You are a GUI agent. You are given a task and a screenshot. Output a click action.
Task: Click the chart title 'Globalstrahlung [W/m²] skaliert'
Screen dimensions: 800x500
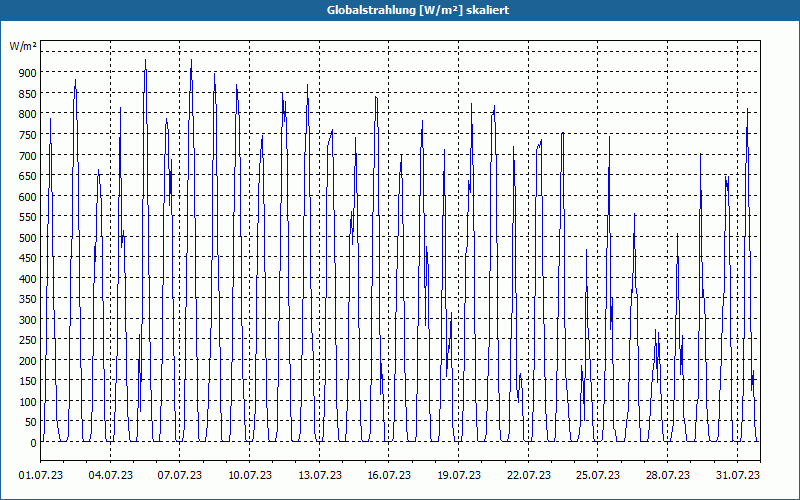click(x=418, y=10)
